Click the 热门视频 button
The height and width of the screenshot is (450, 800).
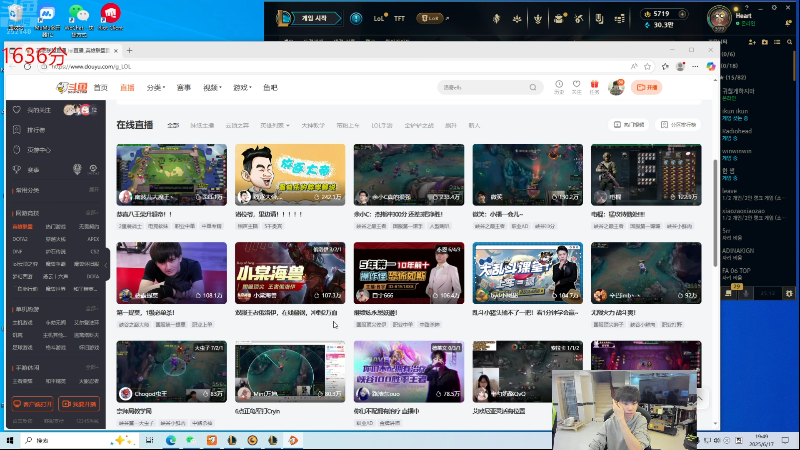[629, 124]
